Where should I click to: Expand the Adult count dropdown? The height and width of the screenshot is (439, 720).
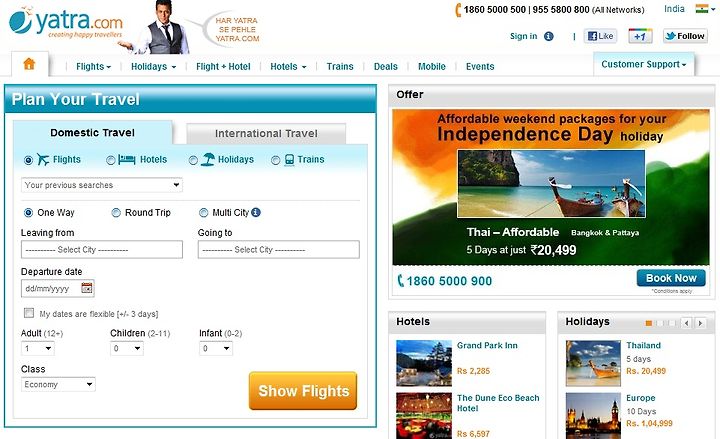pyautogui.click(x=38, y=349)
